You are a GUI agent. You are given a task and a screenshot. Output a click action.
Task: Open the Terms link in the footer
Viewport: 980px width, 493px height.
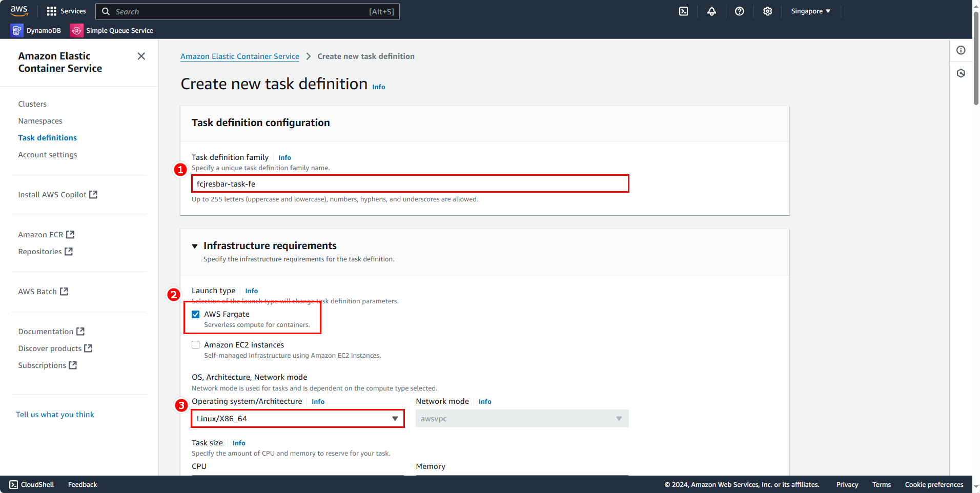(x=882, y=485)
